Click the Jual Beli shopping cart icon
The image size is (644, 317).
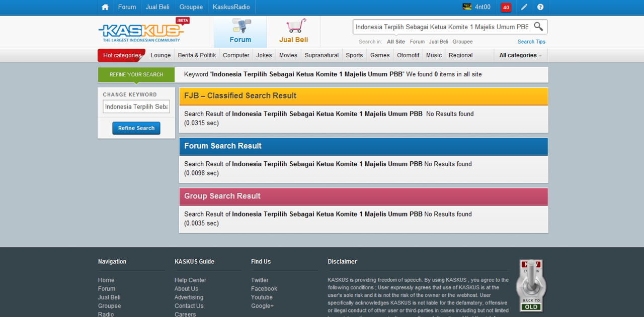click(x=294, y=26)
